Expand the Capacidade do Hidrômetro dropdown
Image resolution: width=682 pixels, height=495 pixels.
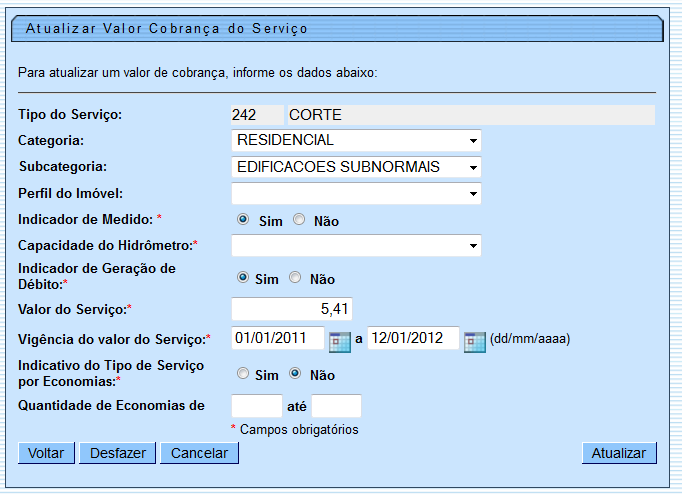coord(356,245)
